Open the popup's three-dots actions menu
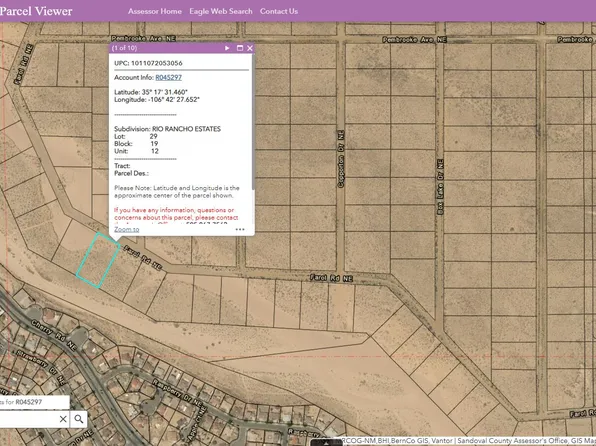 tap(240, 229)
